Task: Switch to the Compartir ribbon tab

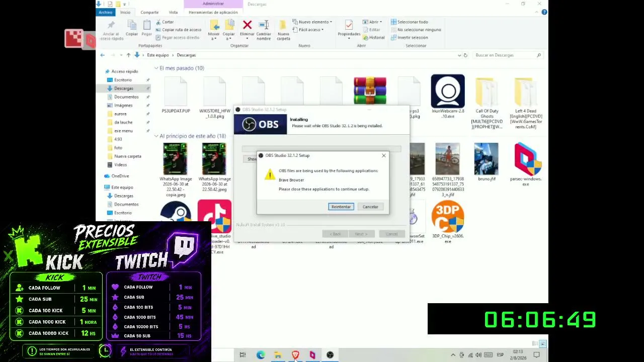Action: pos(149,12)
